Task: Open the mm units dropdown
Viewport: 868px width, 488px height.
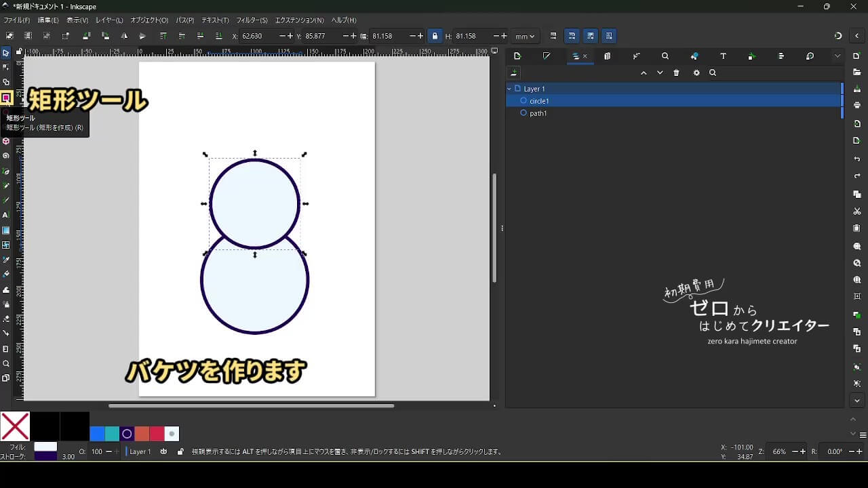Action: pyautogui.click(x=525, y=36)
